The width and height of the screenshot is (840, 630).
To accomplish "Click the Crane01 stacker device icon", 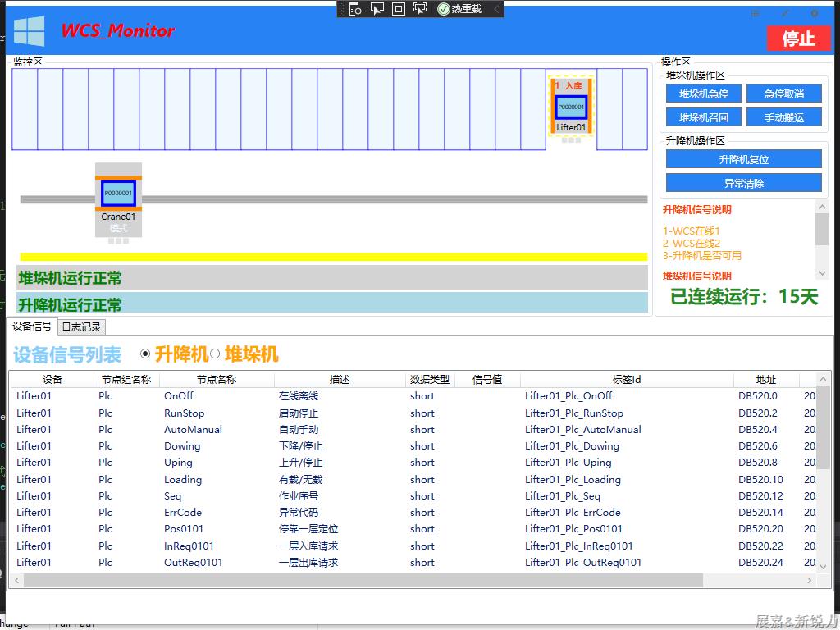I will coord(118,194).
